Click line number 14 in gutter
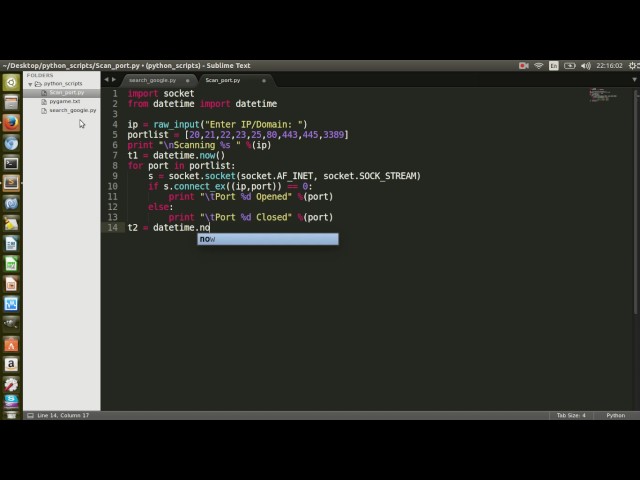Image resolution: width=640 pixels, height=480 pixels. pyautogui.click(x=113, y=228)
